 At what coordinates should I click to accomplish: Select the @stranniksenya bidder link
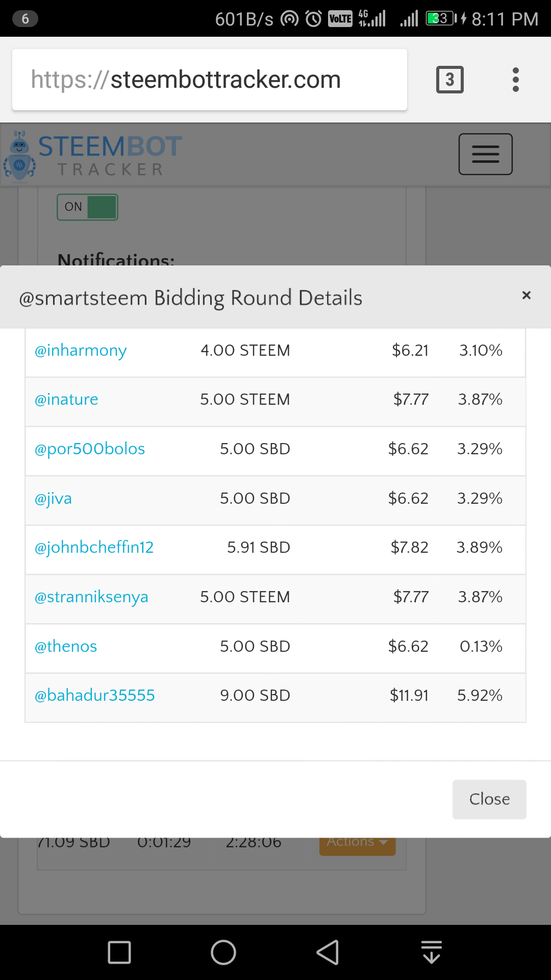[91, 597]
